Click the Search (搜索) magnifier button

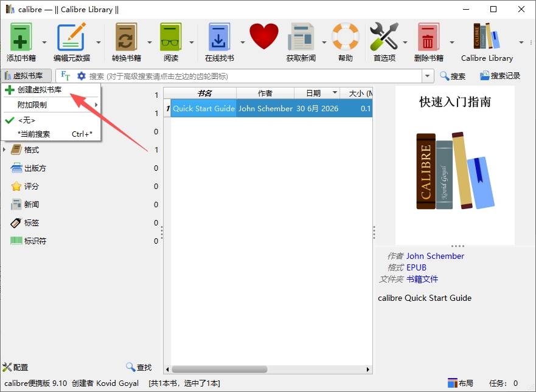click(453, 76)
